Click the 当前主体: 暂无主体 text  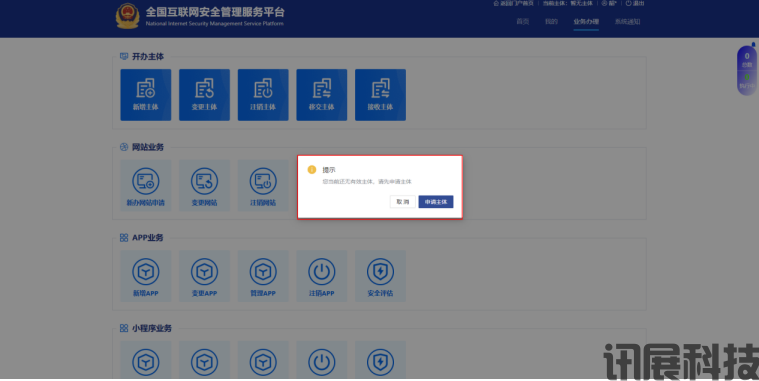[568, 3]
